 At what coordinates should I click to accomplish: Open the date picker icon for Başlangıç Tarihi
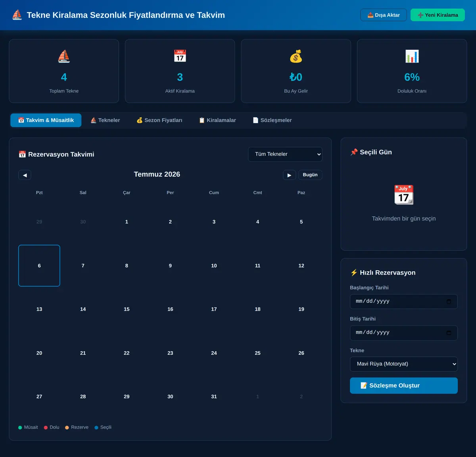click(x=449, y=301)
